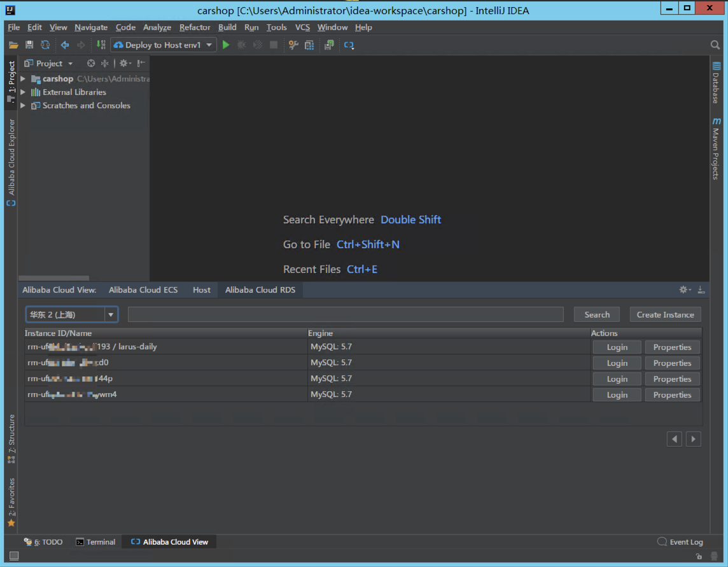Image resolution: width=728 pixels, height=567 pixels.
Task: Open the Refactor menu
Action: (195, 27)
